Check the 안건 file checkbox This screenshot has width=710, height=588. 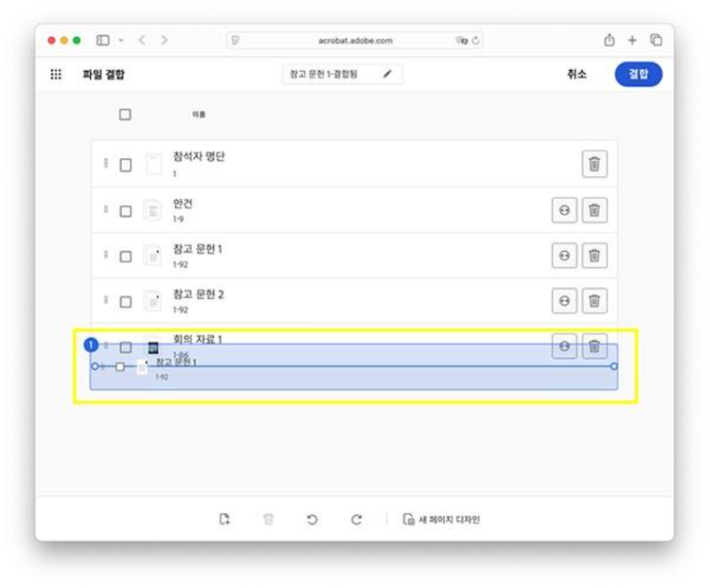[x=125, y=211]
